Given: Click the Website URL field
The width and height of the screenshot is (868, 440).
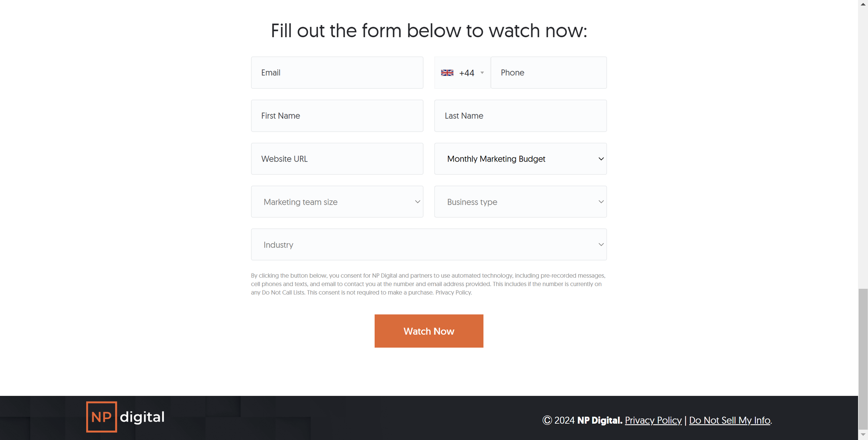Looking at the screenshot, I should tap(337, 159).
